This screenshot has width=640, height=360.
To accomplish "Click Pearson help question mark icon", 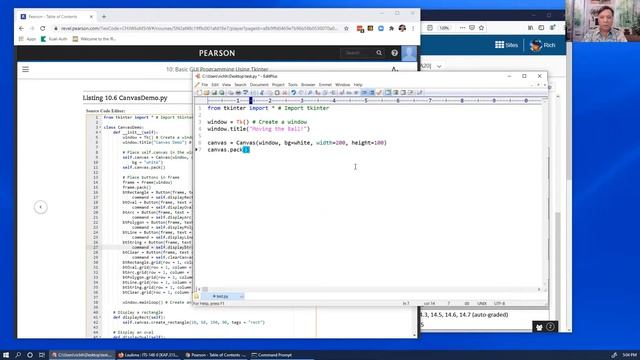I will (x=394, y=53).
